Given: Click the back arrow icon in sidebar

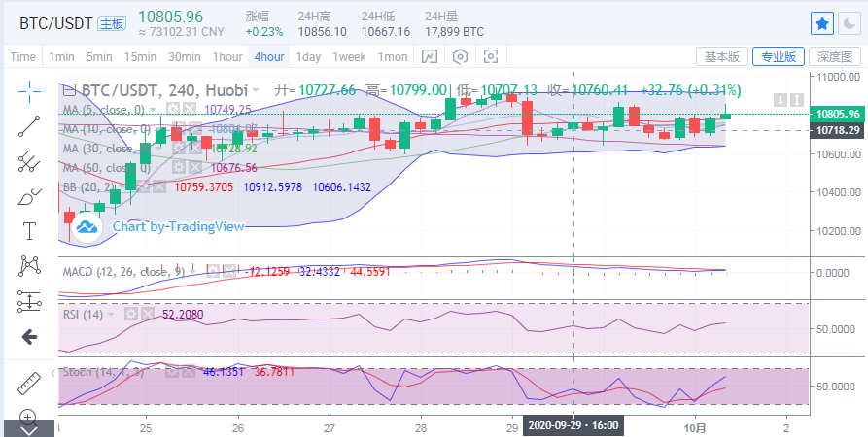Looking at the screenshot, I should pos(29,336).
